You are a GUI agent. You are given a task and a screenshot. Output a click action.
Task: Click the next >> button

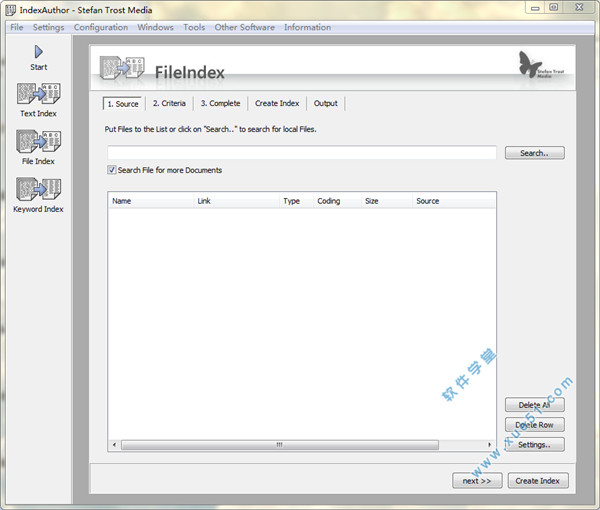coord(477,481)
